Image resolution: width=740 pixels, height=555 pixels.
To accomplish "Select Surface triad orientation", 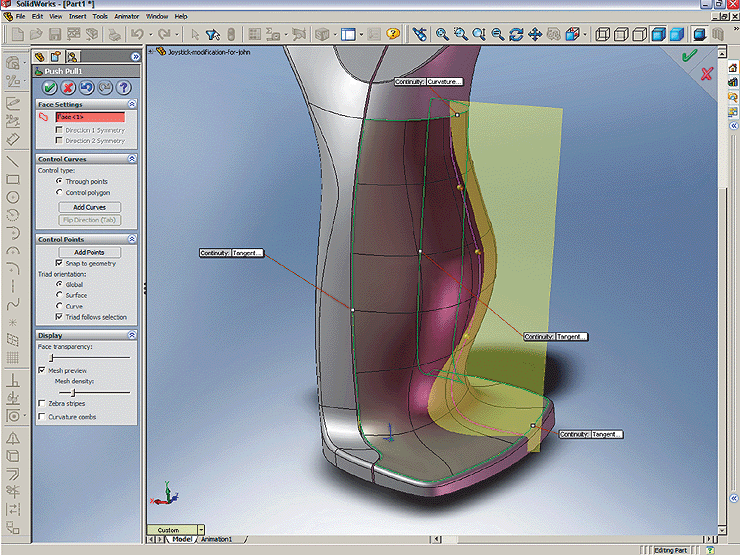I will (59, 295).
